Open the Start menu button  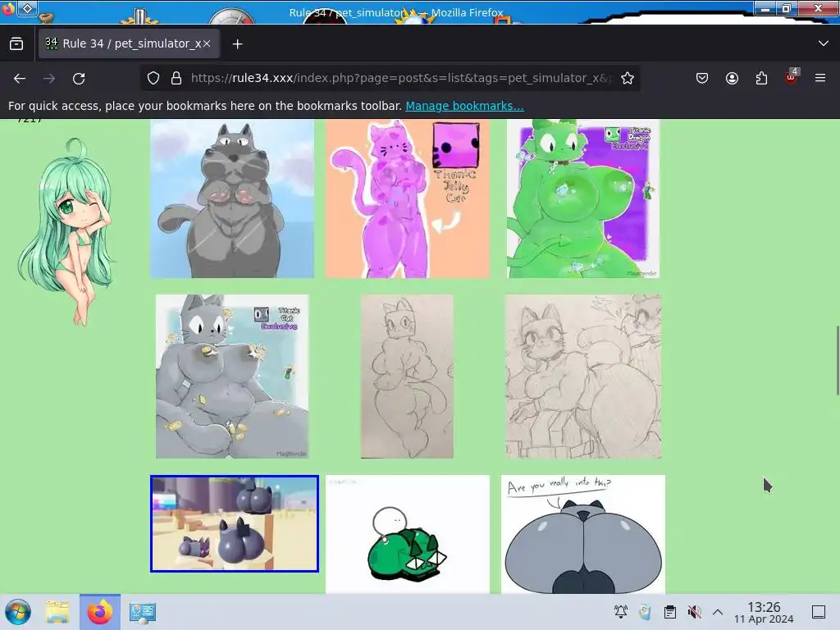click(x=18, y=612)
